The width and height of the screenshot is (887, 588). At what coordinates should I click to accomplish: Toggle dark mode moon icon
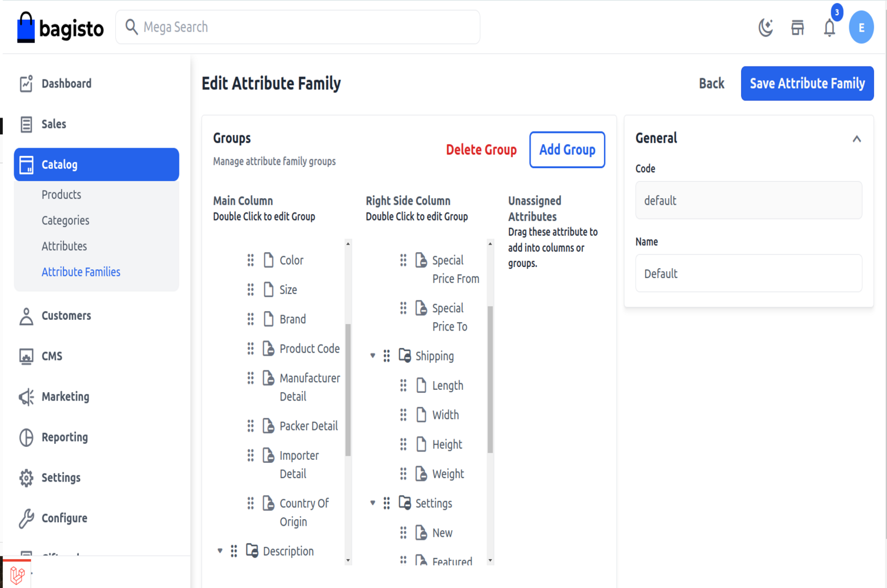tap(765, 28)
